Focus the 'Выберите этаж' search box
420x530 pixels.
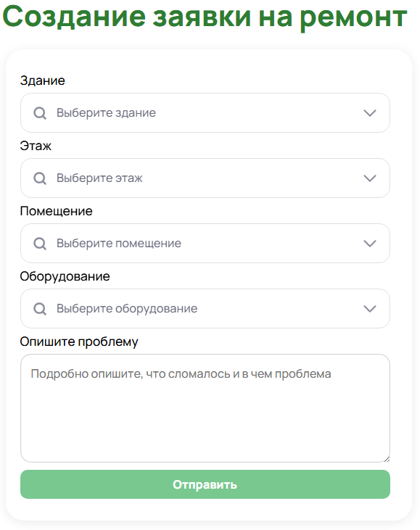tap(205, 178)
